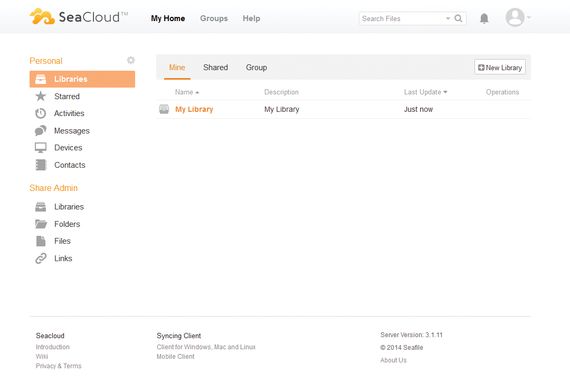
Task: Click the Share Admin Links chain icon
Action: click(41, 259)
